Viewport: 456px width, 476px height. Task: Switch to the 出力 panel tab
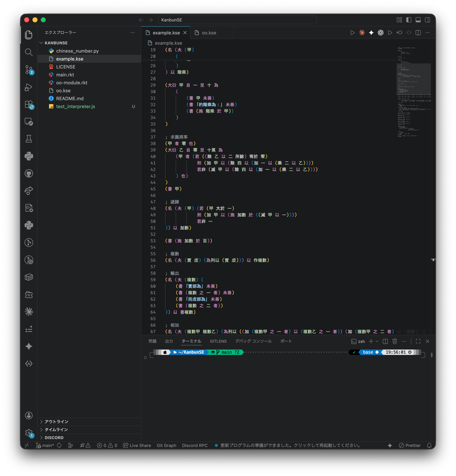169,341
